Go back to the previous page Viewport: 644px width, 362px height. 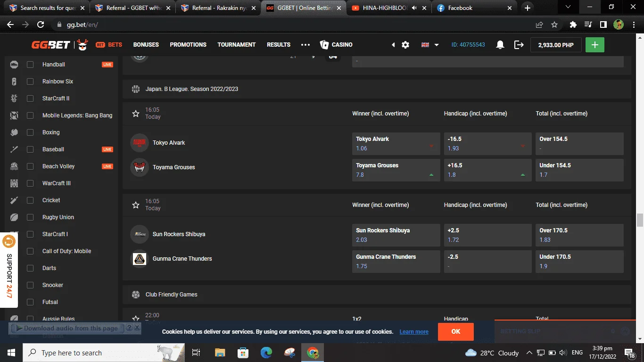coord(10,25)
